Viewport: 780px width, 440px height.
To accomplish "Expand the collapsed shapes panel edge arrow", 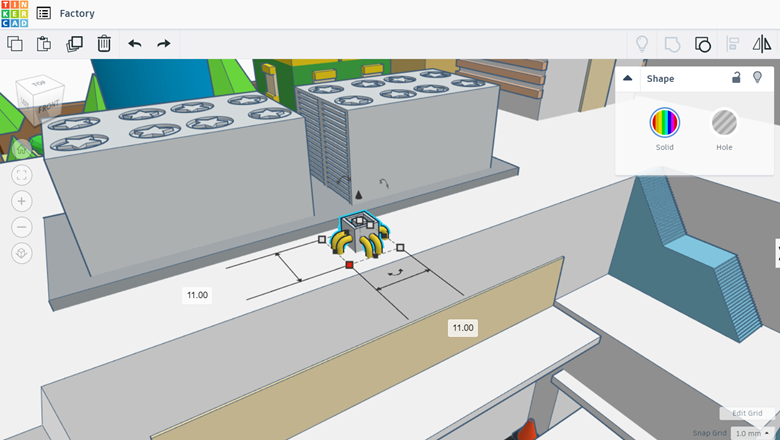I will point(778,253).
